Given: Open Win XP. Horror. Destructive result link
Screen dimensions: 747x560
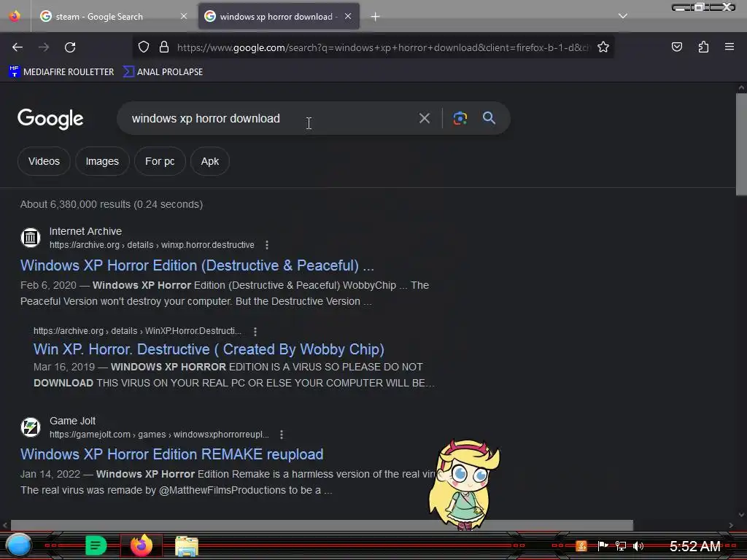Looking at the screenshot, I should point(209,349).
